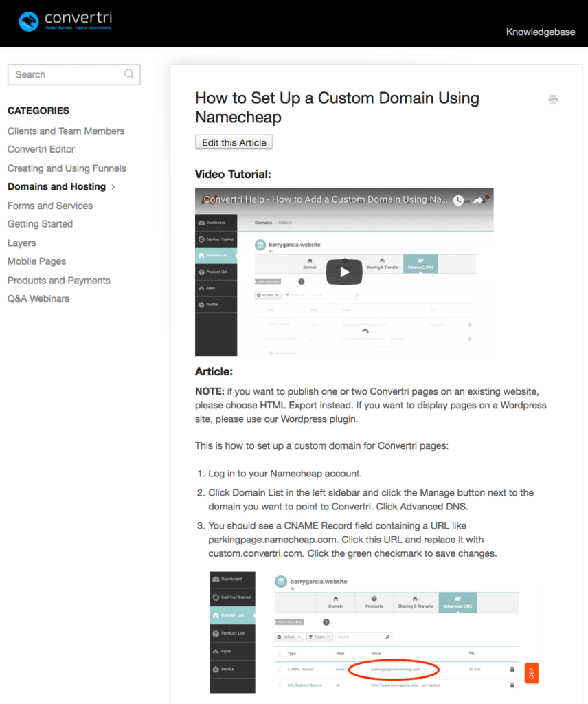This screenshot has height=704, width=588.
Task: Click the Convertri logo in the header
Action: 65,21
